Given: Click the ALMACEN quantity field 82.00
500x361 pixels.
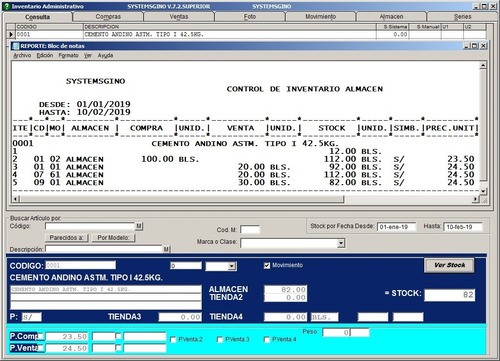Looking at the screenshot, I should click(x=285, y=289).
